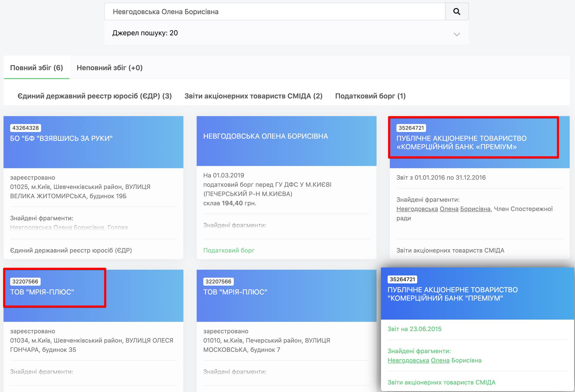Switch to the Повний збіг (6) tab
The image size is (575, 392).
(36, 68)
